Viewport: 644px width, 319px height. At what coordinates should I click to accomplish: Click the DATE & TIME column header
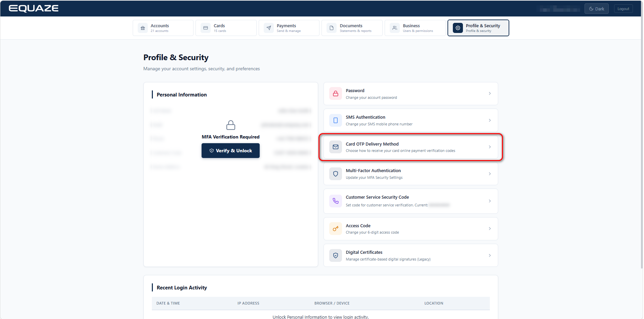(x=168, y=303)
